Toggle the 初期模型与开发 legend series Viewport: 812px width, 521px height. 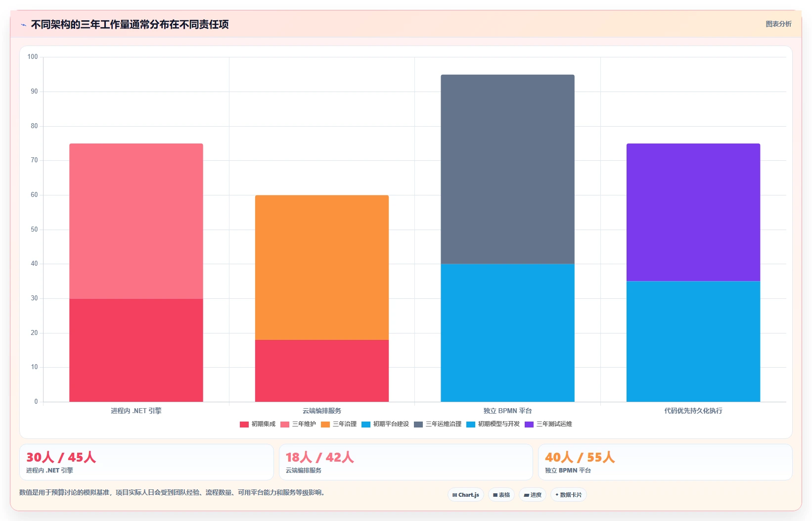pos(493,424)
